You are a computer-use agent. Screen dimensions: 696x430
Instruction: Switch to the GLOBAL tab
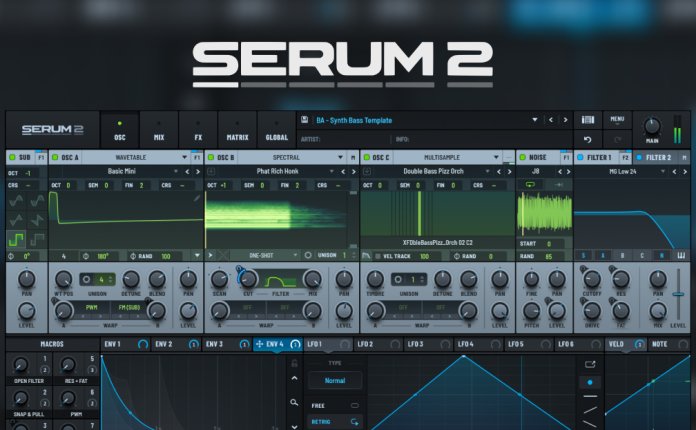coord(277,130)
